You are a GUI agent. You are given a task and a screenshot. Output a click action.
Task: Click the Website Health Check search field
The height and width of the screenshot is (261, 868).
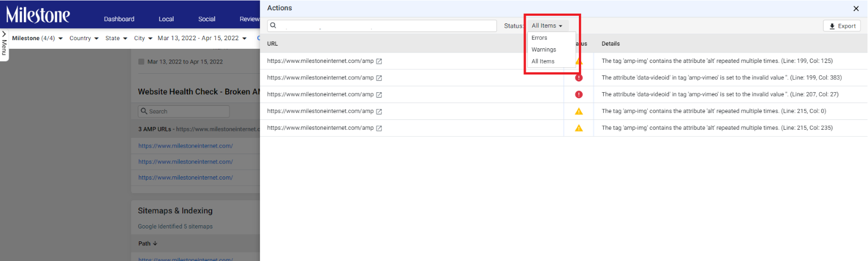click(x=184, y=111)
